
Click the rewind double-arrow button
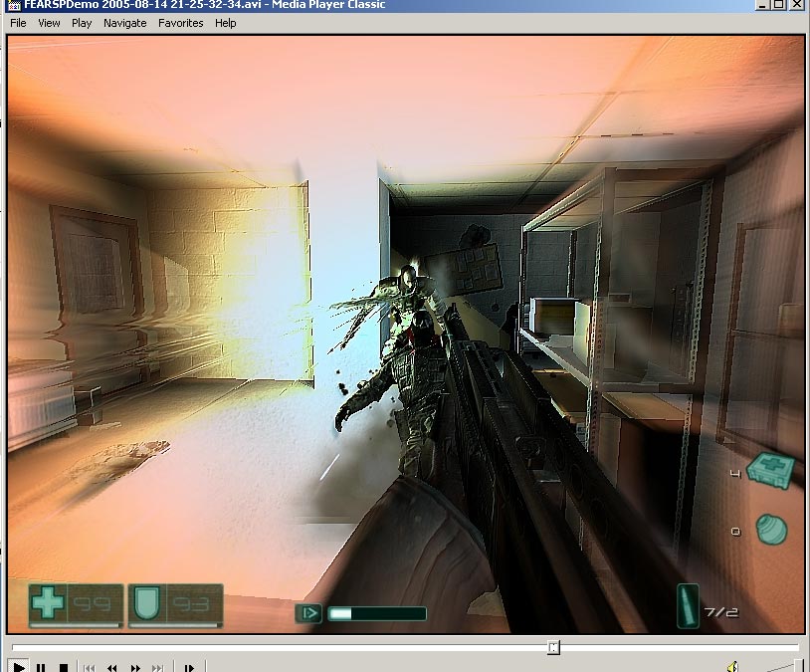[x=112, y=667]
